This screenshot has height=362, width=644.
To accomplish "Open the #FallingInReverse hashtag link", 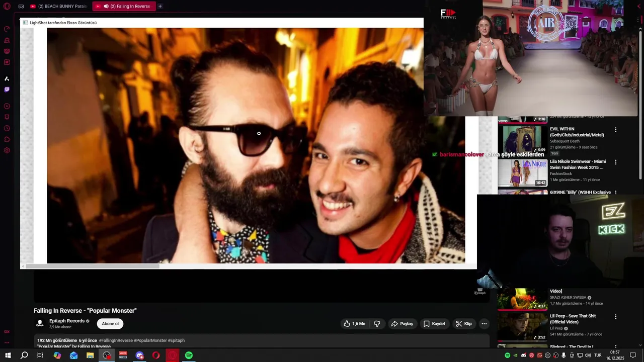I will click(x=116, y=340).
